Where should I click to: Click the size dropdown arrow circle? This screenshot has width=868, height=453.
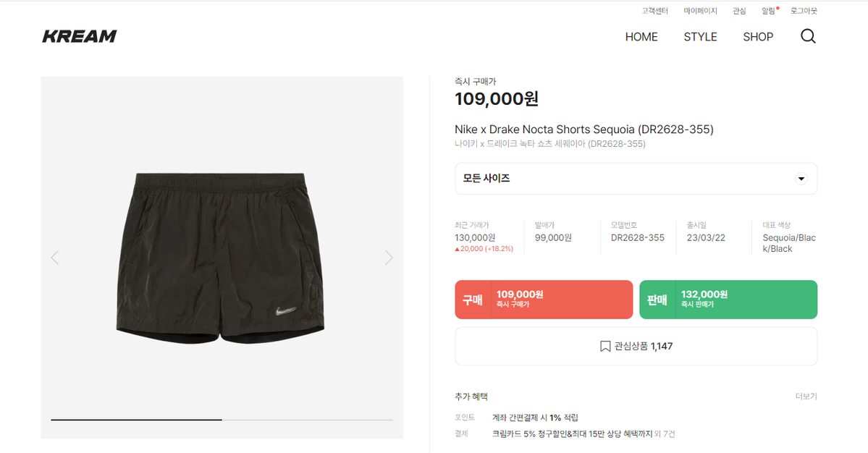tap(801, 179)
